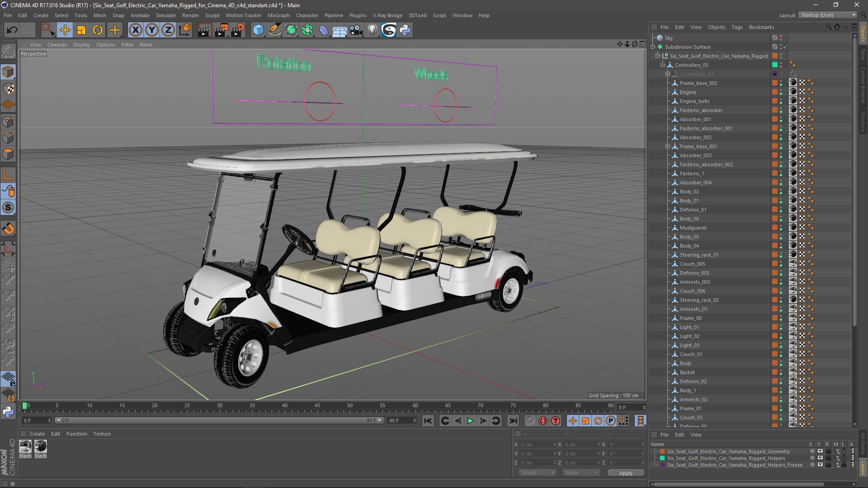The height and width of the screenshot is (488, 868).
Task: Switch to Texture mode
Action: pos(8,89)
